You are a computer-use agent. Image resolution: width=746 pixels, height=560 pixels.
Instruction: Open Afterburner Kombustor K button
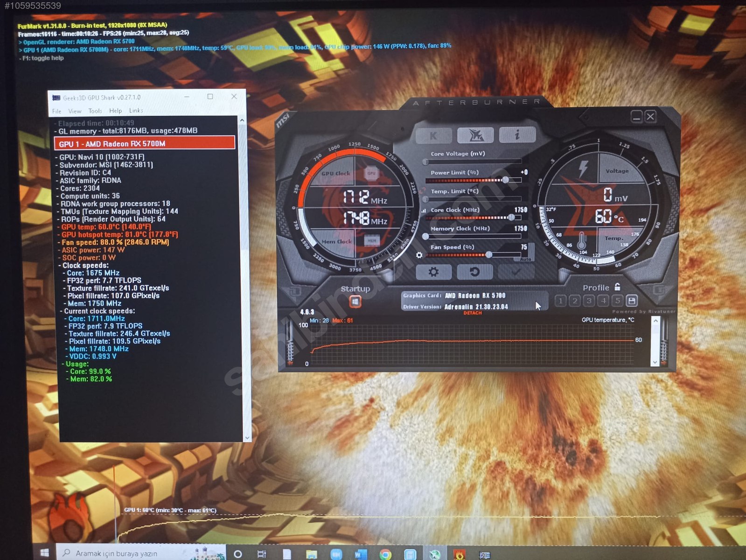coord(433,136)
